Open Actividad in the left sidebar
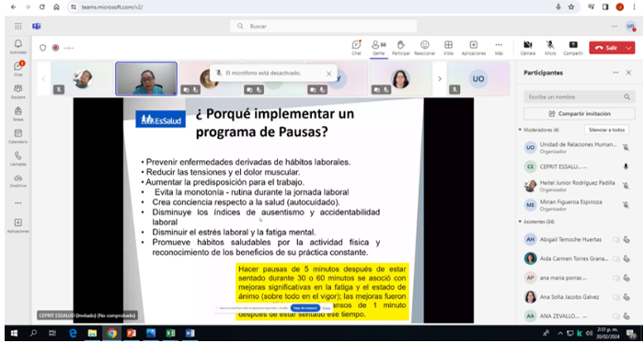This screenshot has height=343, width=644. (x=18, y=46)
